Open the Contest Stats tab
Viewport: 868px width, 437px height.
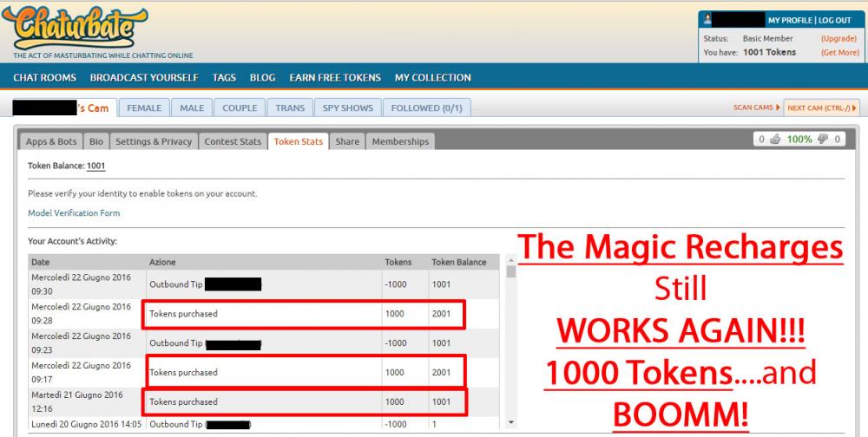(233, 141)
